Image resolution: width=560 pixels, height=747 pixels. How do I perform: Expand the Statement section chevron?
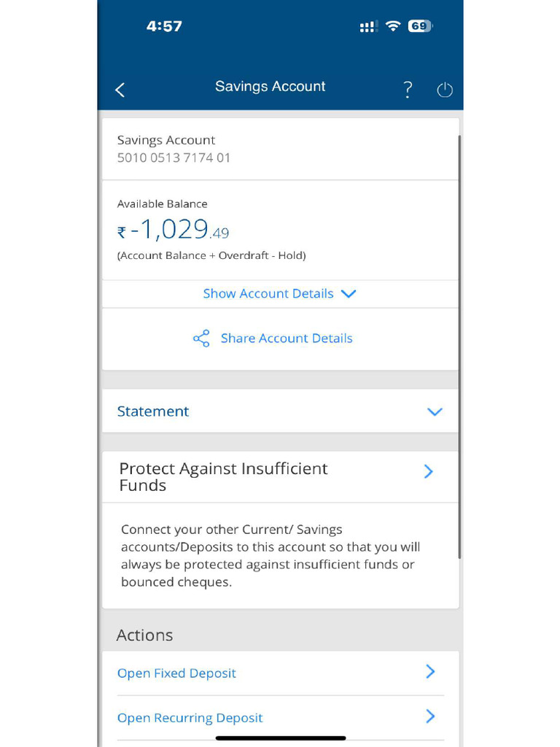[435, 411]
